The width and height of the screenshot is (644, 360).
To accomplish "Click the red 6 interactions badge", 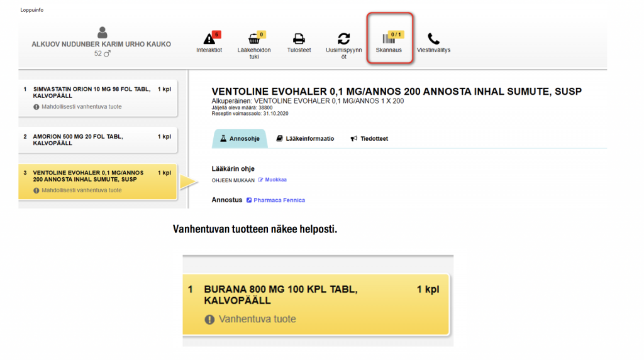I will point(216,35).
